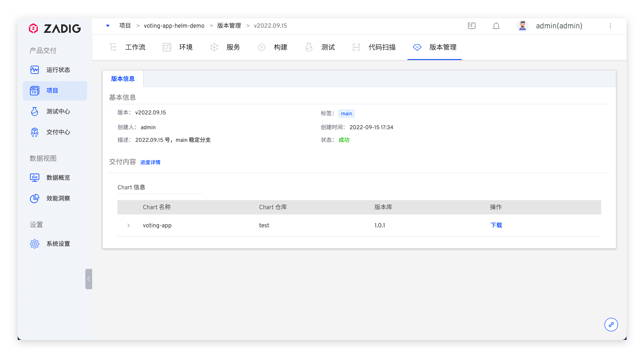
Task: Open the three-dot user menu
Action: click(610, 26)
